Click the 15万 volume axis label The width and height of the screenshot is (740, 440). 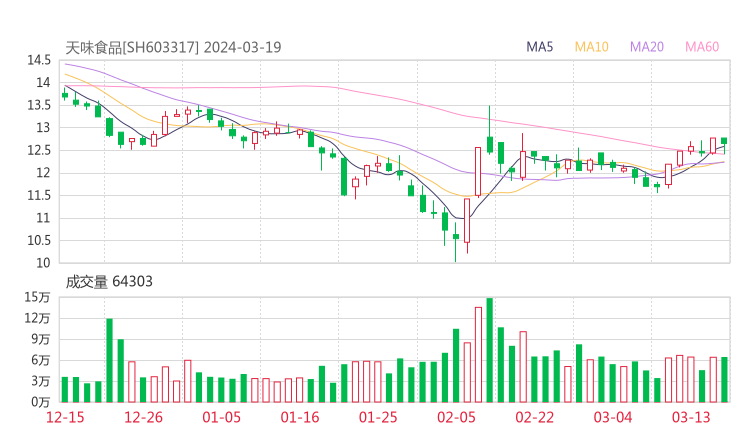(37, 297)
